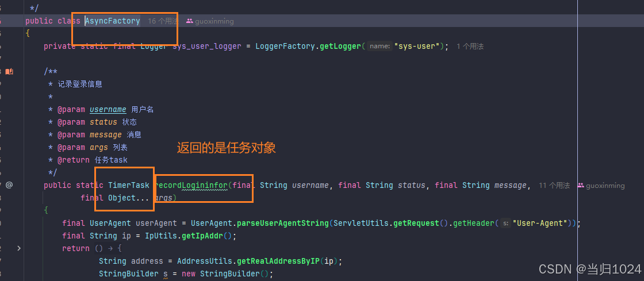This screenshot has width=644, height=281.
Task: Click the 'return' keyword before lambda
Action: 76,249
